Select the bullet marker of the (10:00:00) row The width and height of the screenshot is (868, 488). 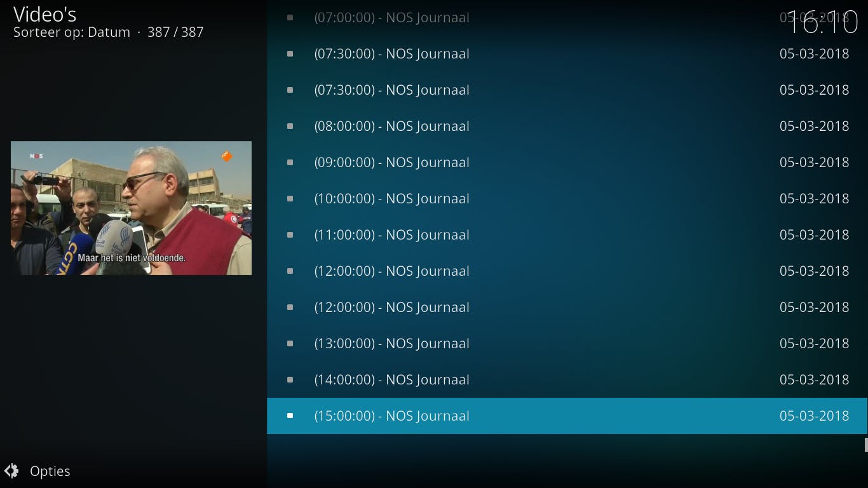290,198
